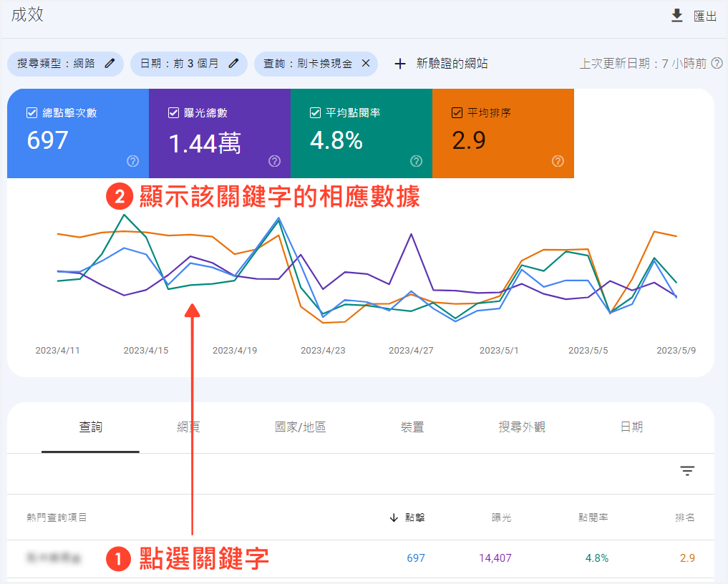The height and width of the screenshot is (584, 728).
Task: Open help icon on 平均排序 card
Action: pyautogui.click(x=558, y=161)
